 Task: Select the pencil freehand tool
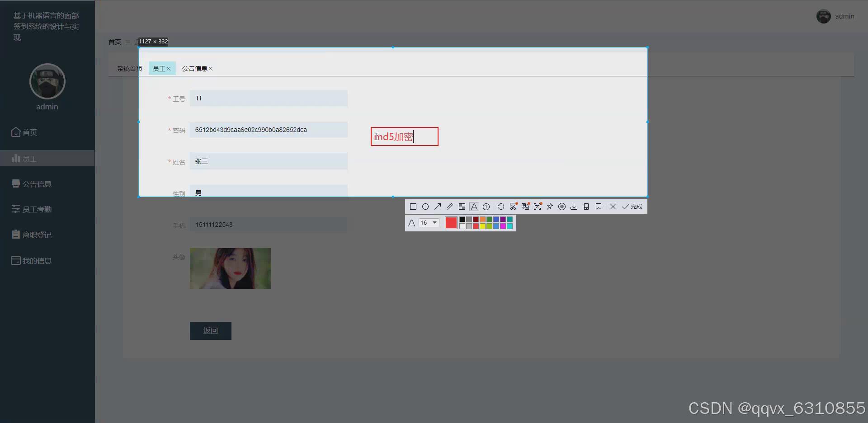[x=450, y=207]
